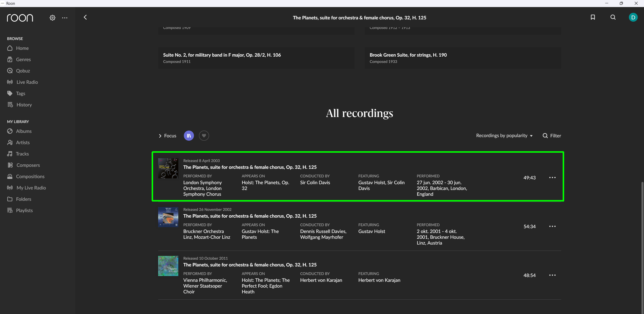Open Brook Green Suite for strings card
Screen dimensions: 644x314
coord(463,58)
